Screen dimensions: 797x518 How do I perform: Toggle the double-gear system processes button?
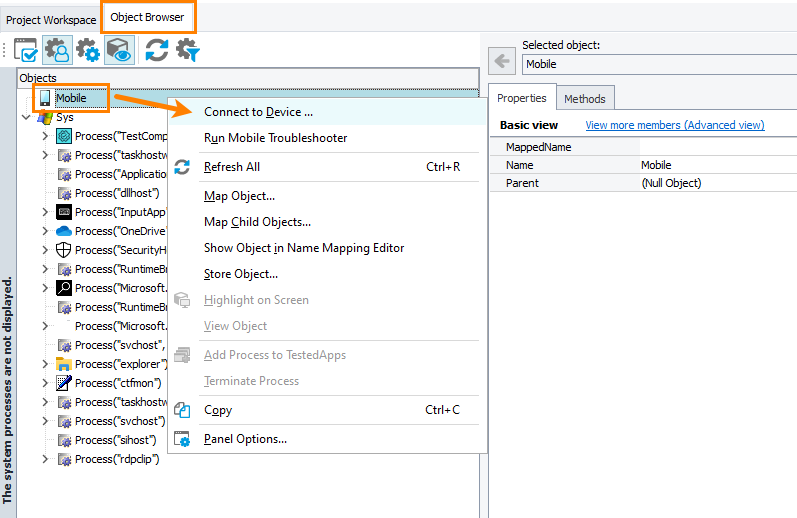coord(88,50)
